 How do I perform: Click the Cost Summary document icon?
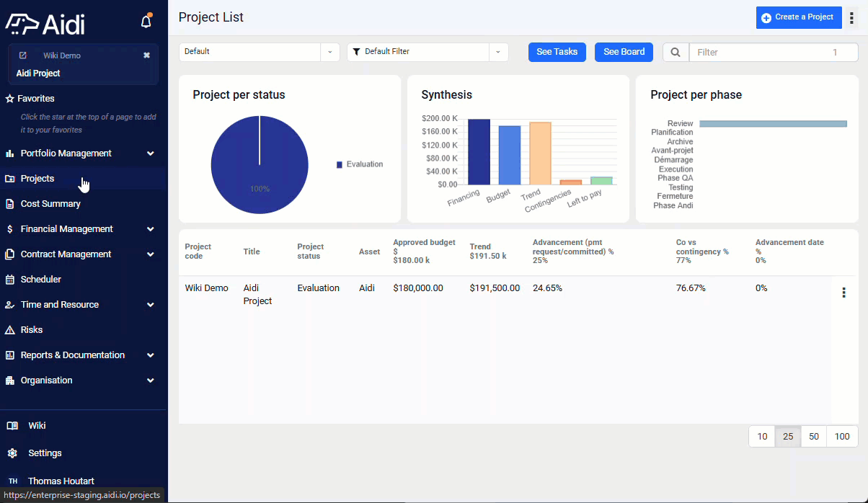10,204
